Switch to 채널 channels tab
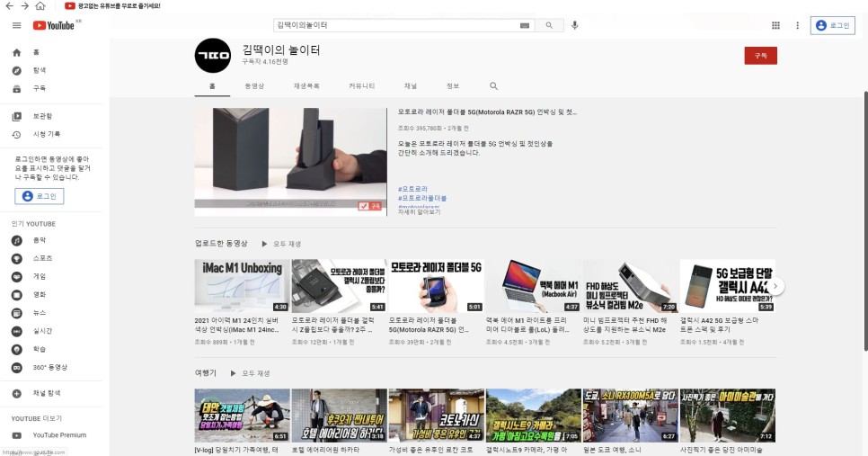 click(411, 86)
